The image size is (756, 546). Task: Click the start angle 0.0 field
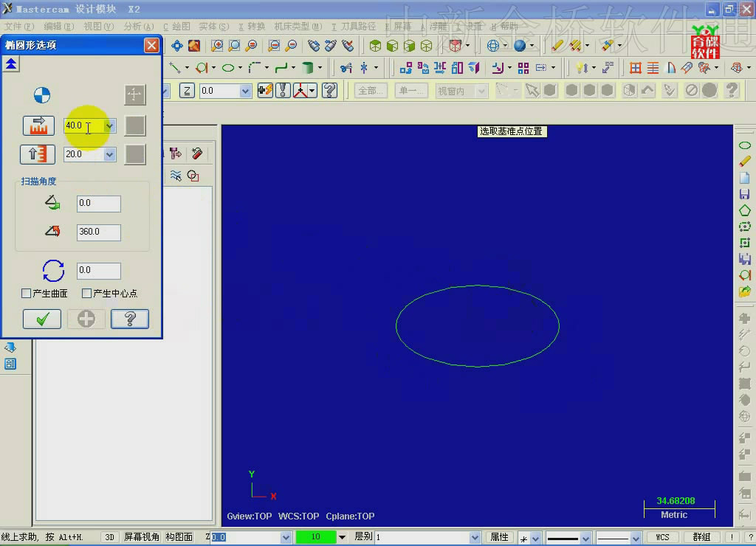[x=98, y=204]
